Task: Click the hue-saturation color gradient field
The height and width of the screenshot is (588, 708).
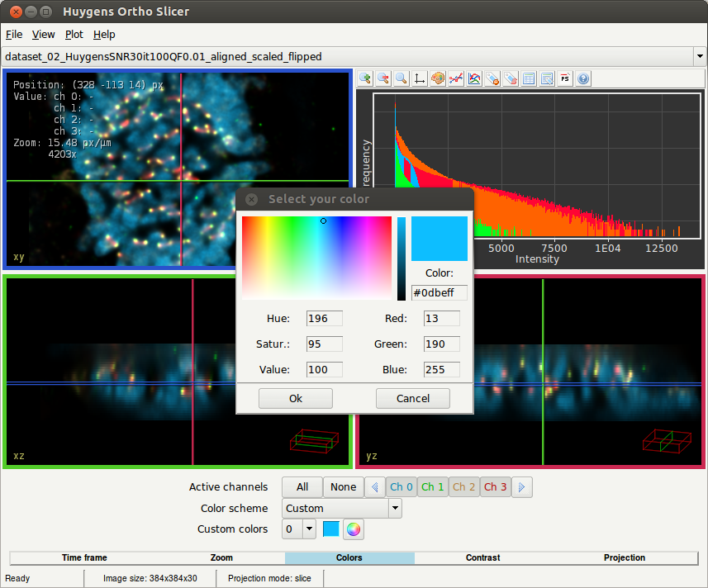Action: (x=316, y=257)
